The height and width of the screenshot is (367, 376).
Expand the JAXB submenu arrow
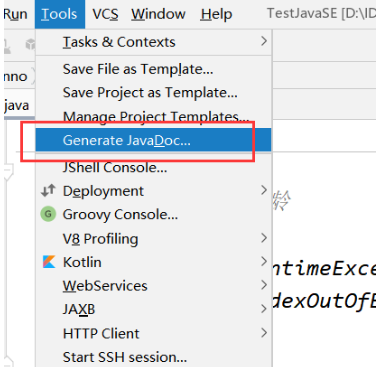264,309
